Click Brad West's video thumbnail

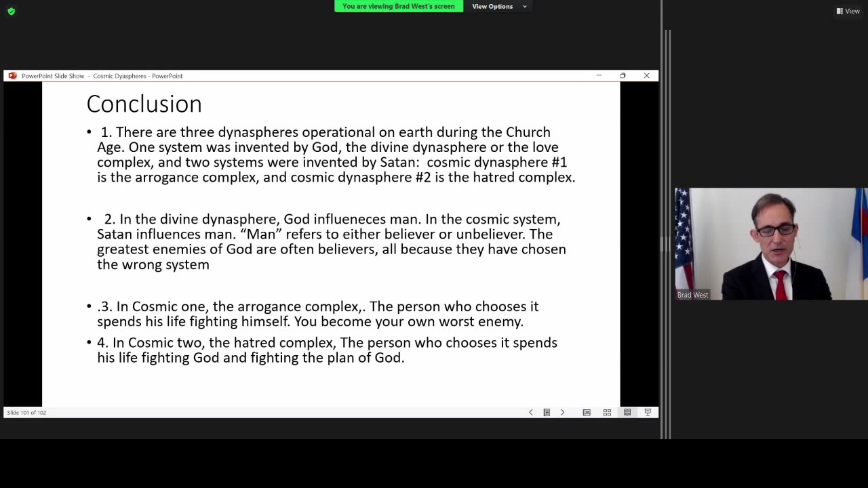pos(771,244)
